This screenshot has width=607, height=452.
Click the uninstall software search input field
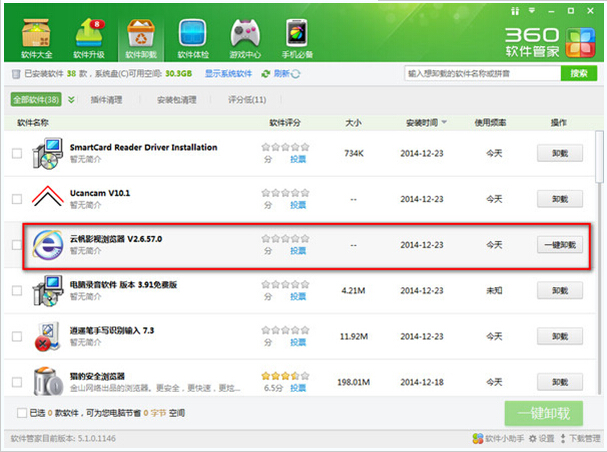point(481,74)
